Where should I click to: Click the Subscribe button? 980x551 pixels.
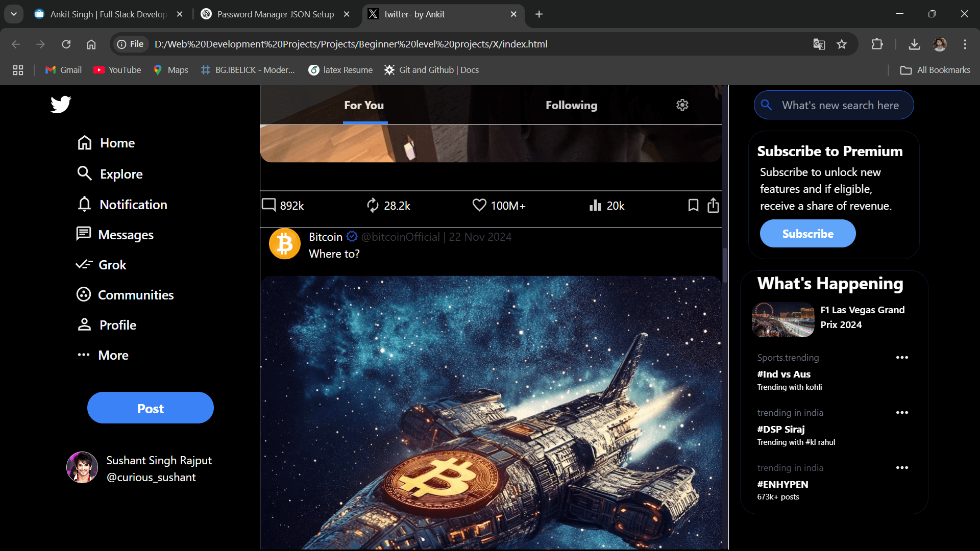click(x=808, y=233)
